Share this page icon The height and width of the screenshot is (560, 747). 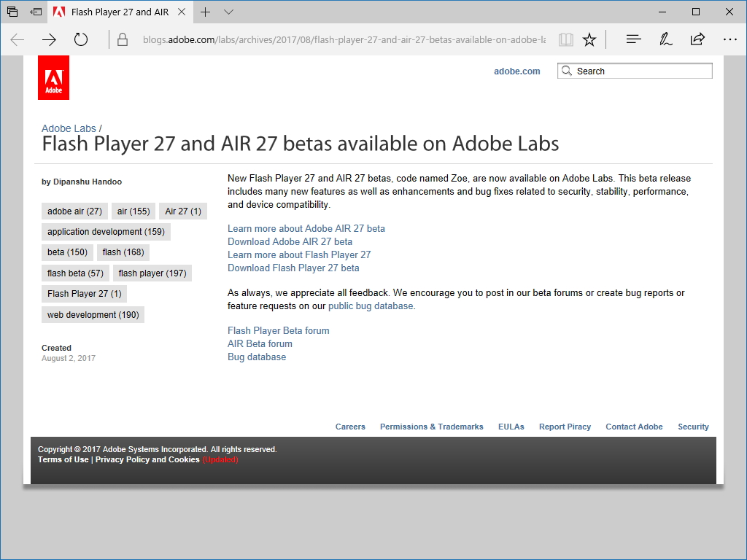(697, 39)
